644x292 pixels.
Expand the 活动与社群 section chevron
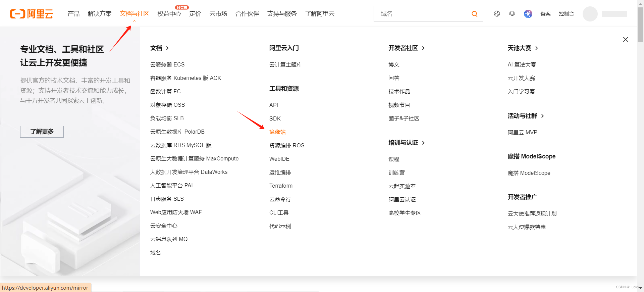tap(542, 116)
